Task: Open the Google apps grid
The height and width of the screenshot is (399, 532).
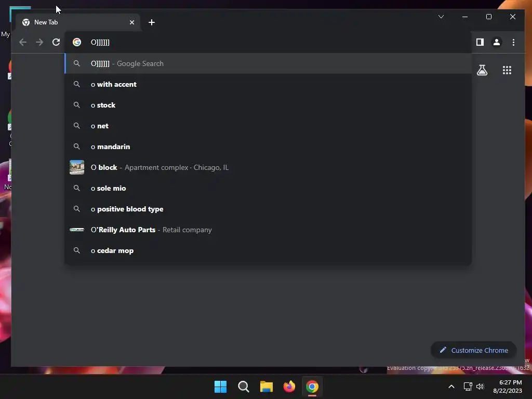Action: [507, 70]
